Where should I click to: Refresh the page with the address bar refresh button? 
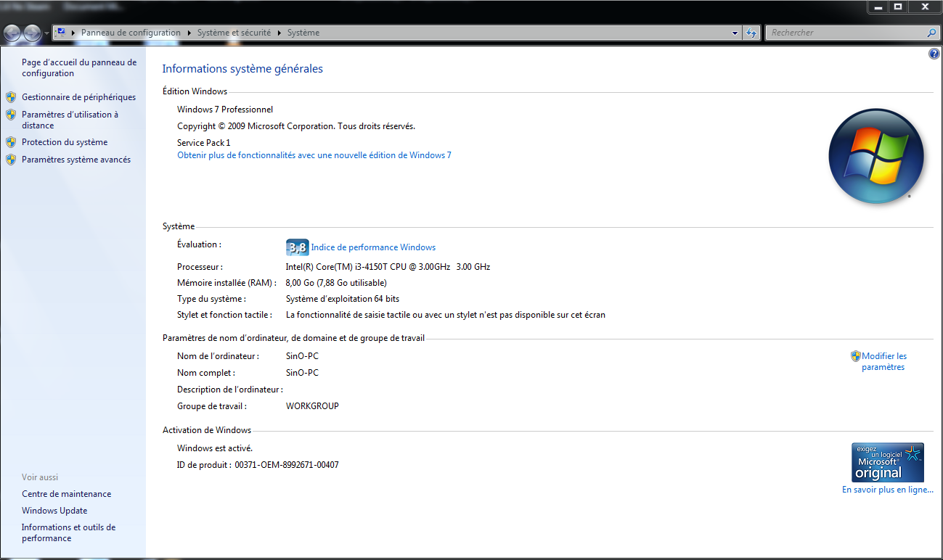click(x=751, y=33)
